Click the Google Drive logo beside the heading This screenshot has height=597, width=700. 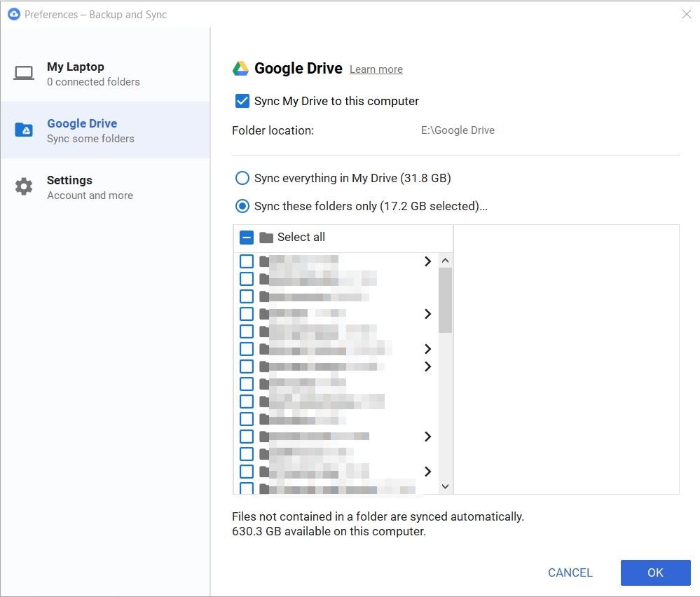[241, 68]
